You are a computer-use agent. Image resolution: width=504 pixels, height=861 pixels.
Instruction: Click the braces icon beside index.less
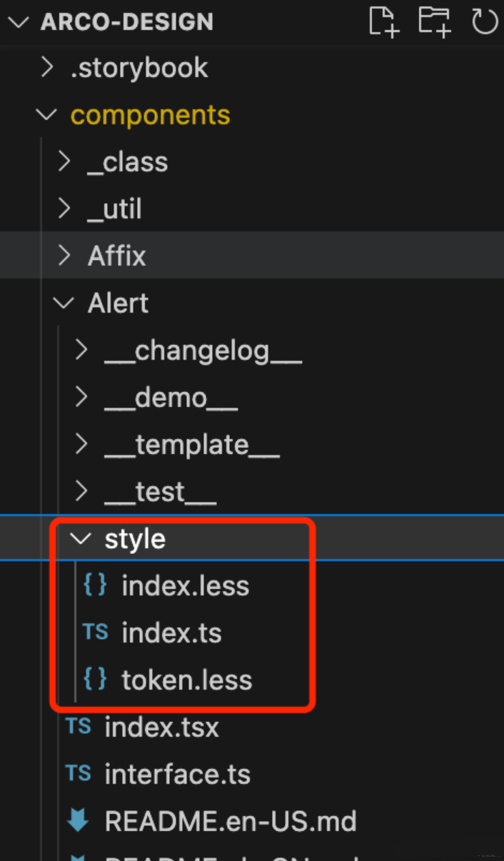[x=95, y=585]
